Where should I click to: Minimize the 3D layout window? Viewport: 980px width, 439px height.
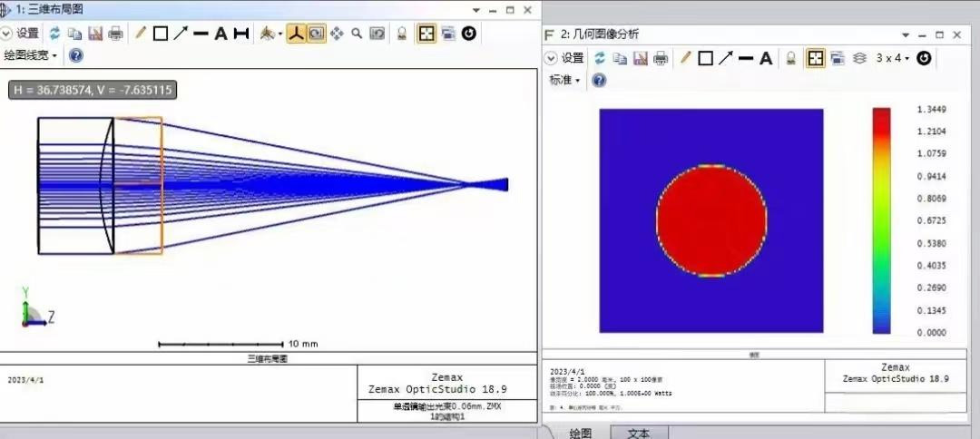(x=493, y=11)
